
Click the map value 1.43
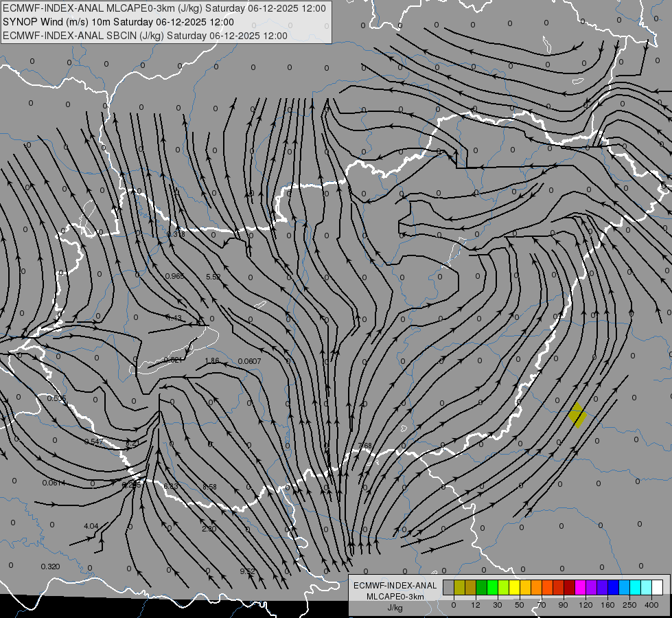(x=174, y=318)
